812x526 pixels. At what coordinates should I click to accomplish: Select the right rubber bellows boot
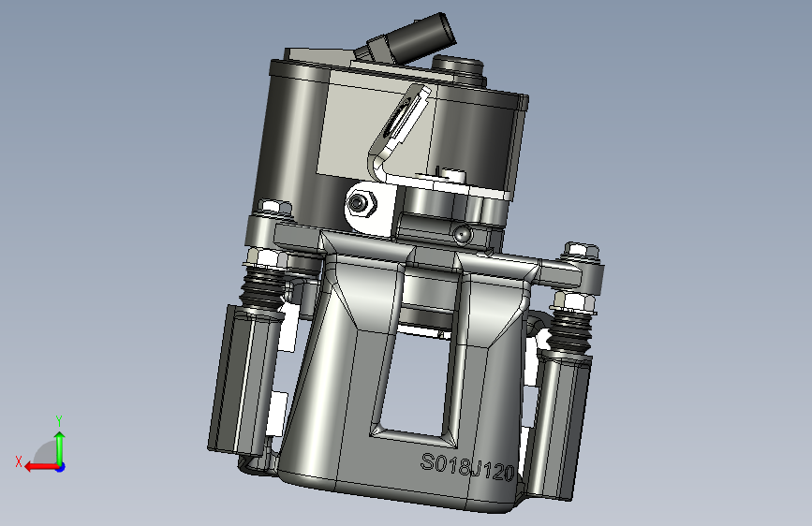[x=570, y=332]
